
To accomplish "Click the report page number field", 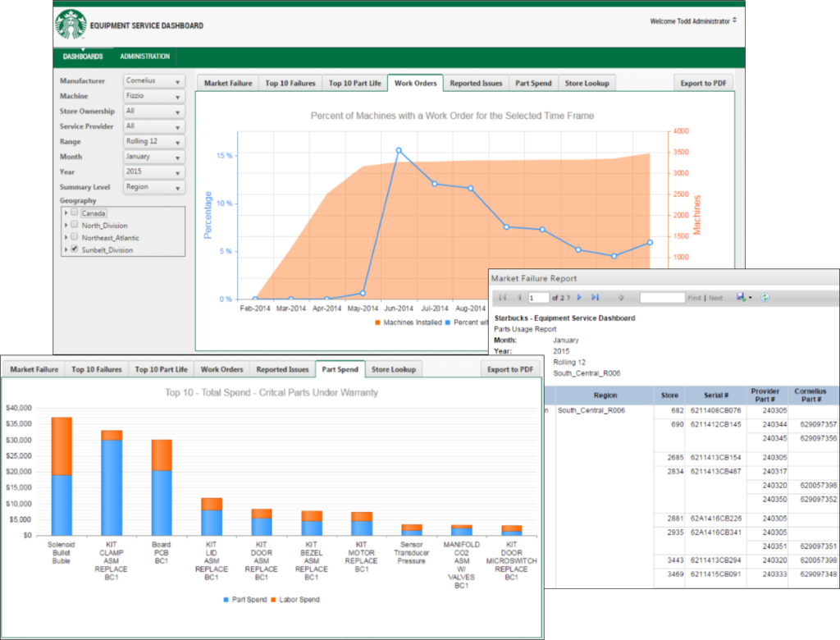I will [537, 298].
